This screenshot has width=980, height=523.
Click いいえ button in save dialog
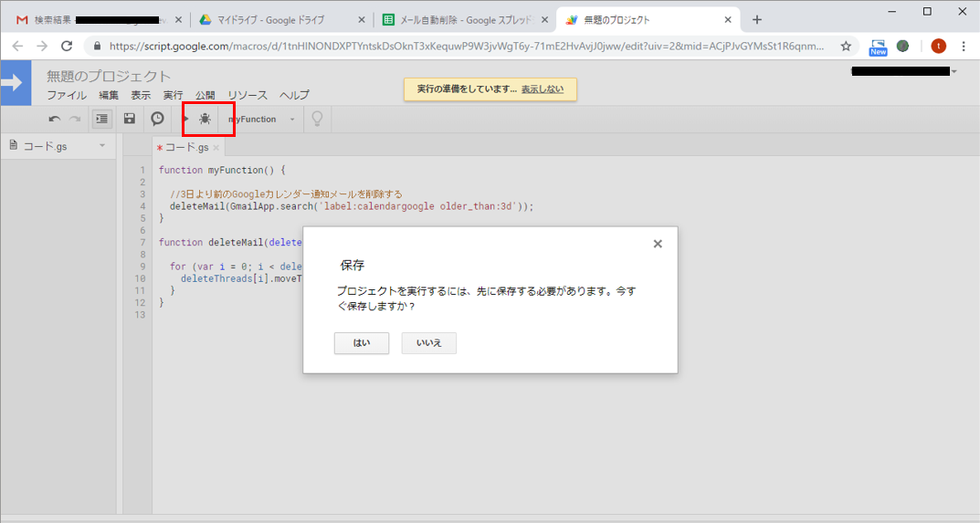point(428,343)
